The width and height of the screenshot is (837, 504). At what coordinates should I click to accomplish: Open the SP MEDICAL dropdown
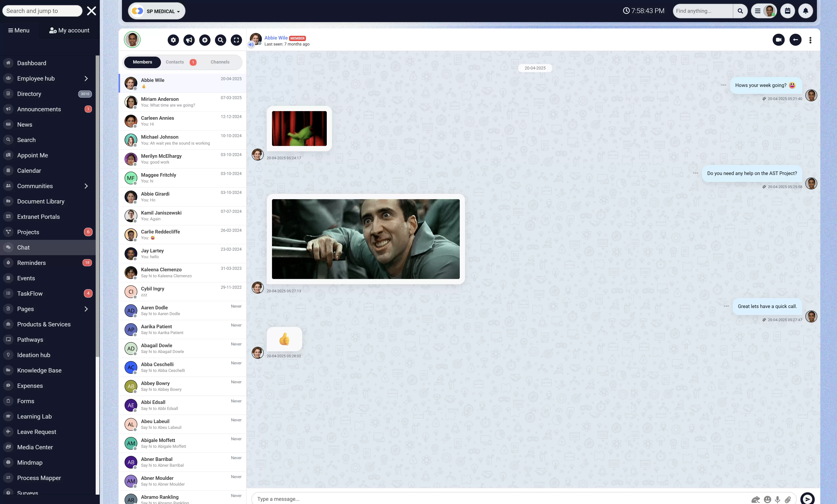[157, 11]
